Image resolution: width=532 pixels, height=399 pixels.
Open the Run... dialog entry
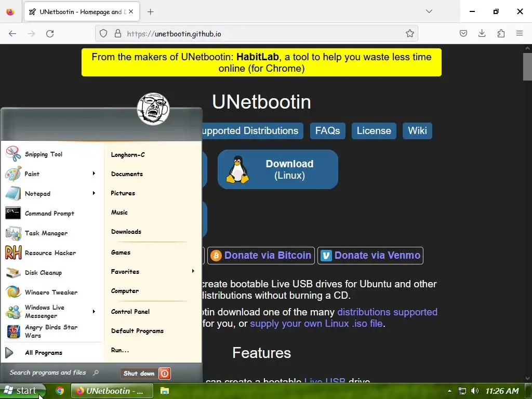pyautogui.click(x=120, y=350)
